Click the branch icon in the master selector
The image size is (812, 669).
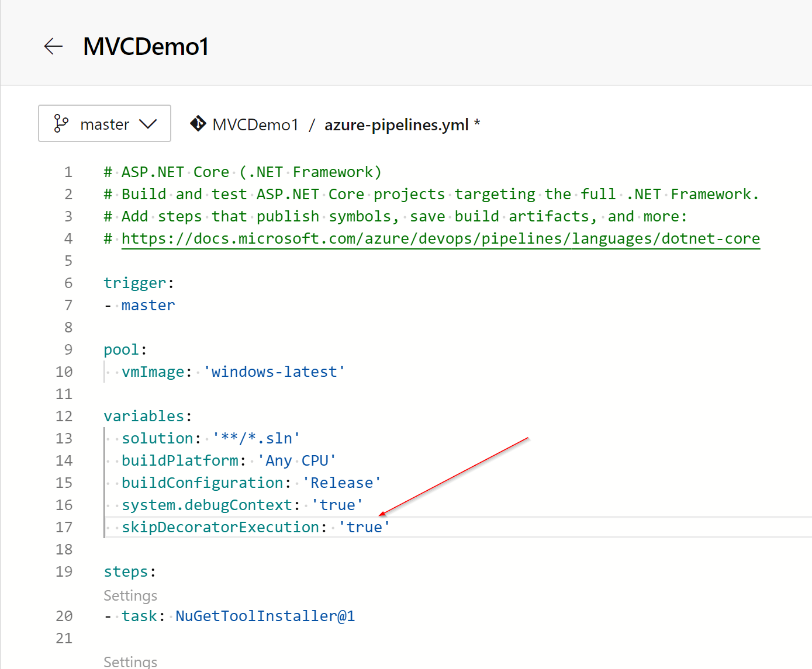[61, 123]
